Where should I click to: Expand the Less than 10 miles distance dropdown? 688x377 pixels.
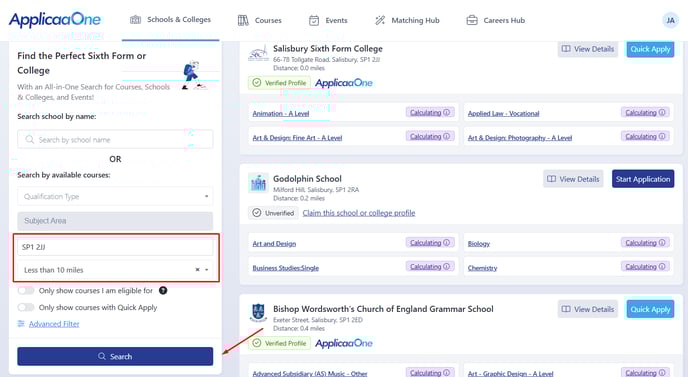[x=207, y=270]
